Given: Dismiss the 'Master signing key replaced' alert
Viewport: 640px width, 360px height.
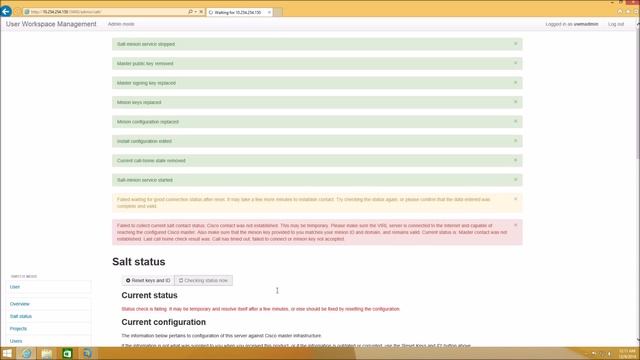Looking at the screenshot, I should pos(516,82).
